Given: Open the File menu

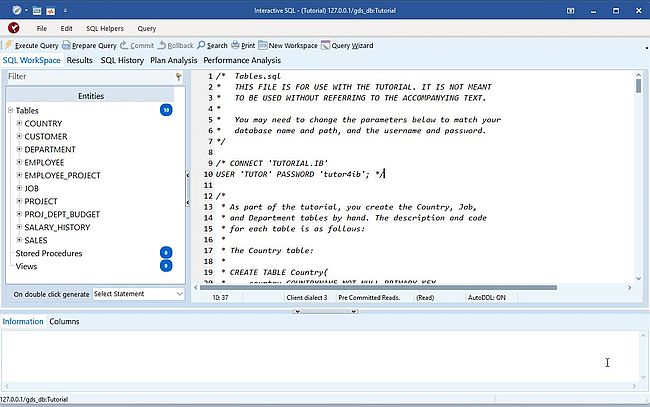Looking at the screenshot, I should pos(41,28).
